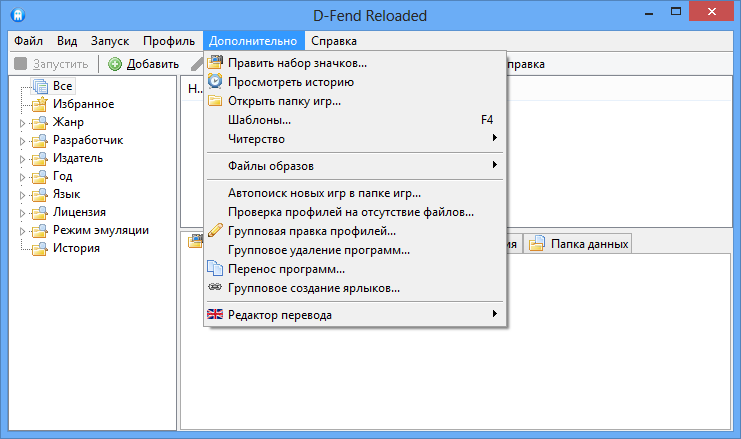Screen dimensions: 741x439
Task: Click the green plus Добавить icon
Action: 115,64
